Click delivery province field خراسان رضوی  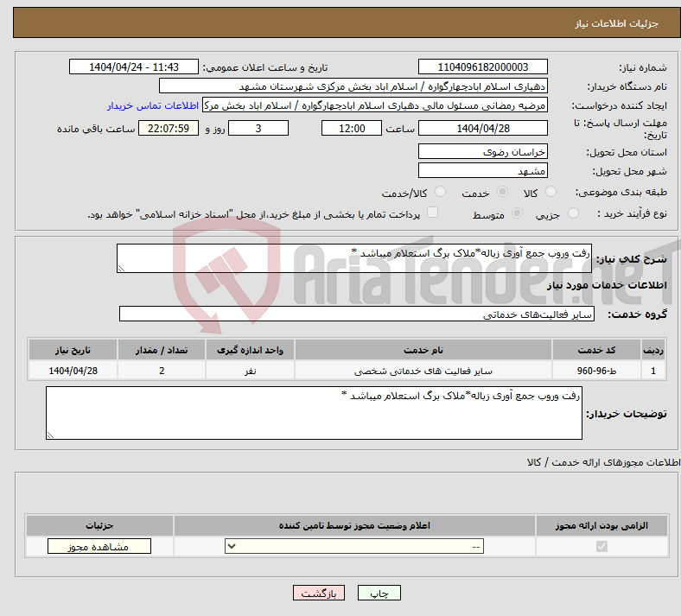click(x=483, y=151)
